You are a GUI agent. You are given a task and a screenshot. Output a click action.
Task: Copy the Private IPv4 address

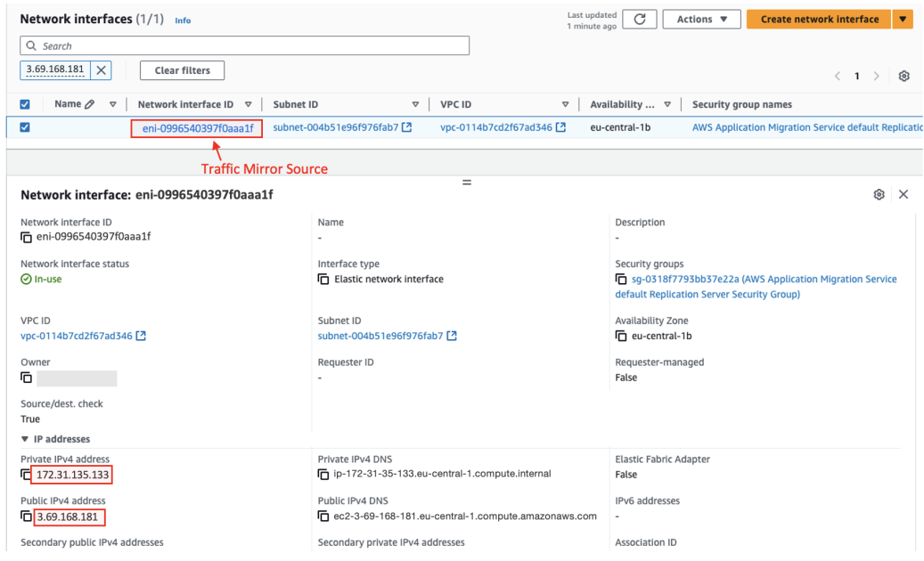(x=26, y=475)
